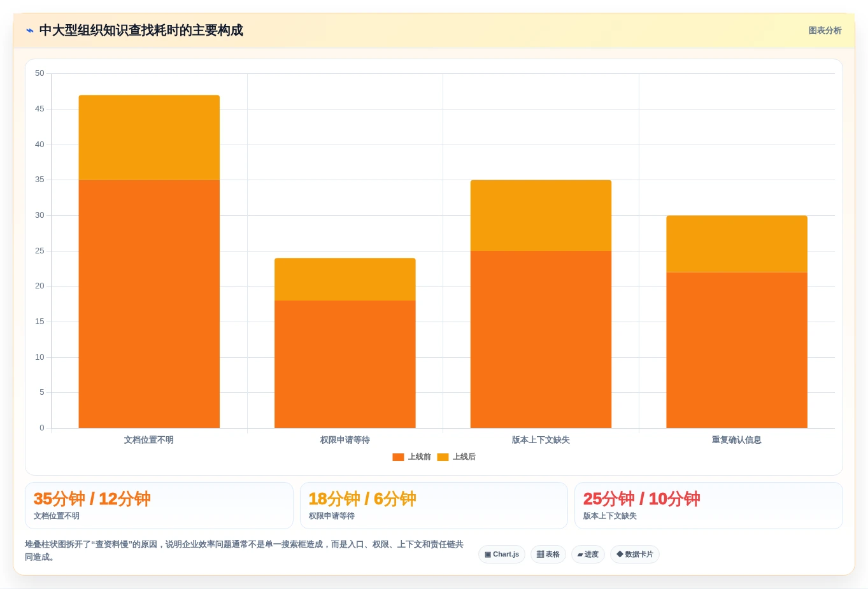Click the 18分钟 / 6分钟 data card

click(434, 506)
